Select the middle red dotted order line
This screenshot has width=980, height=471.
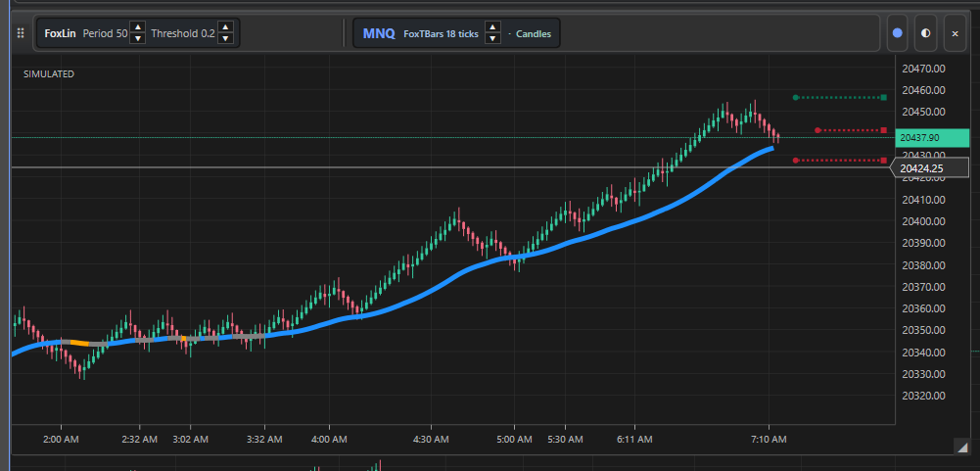click(850, 130)
